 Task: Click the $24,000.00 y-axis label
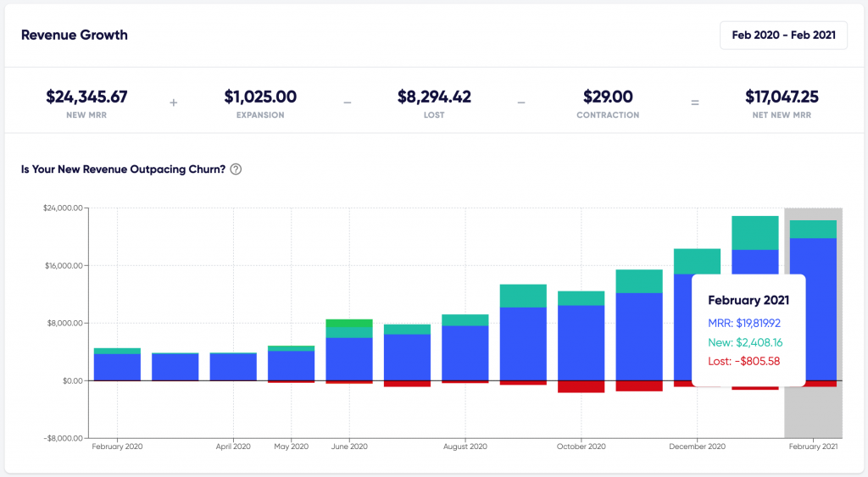[63, 208]
